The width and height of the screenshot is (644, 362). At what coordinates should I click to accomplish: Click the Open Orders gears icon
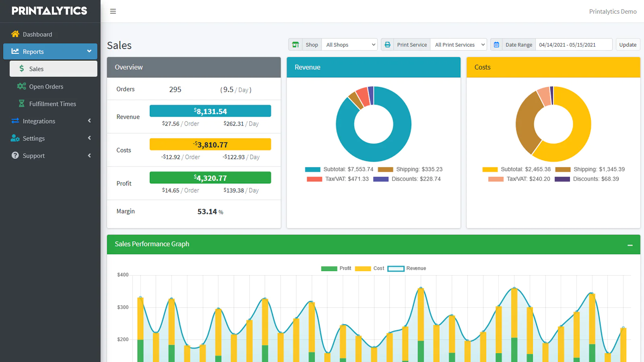coord(22,86)
